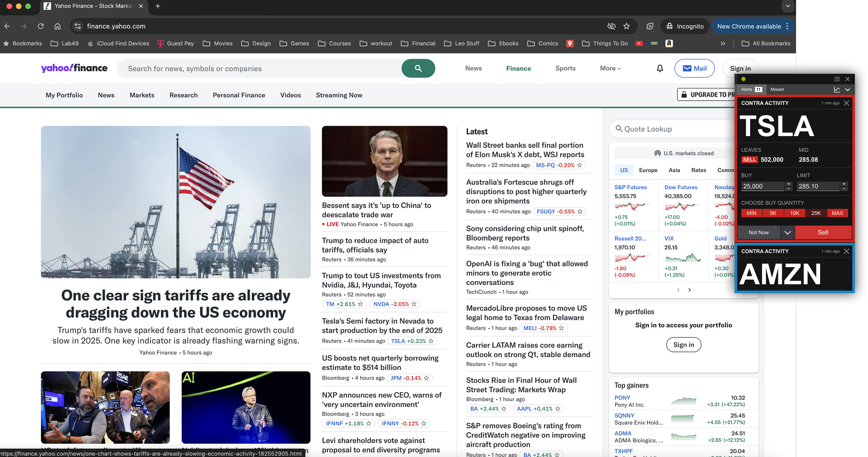Open the Markets navigation menu
868x457 pixels.
pos(142,95)
